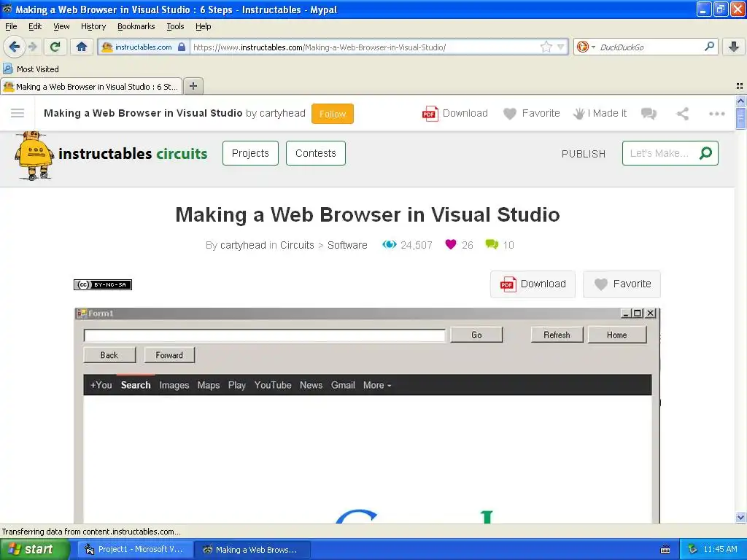747x560 pixels.
Task: Open the Projects button
Action: click(251, 153)
